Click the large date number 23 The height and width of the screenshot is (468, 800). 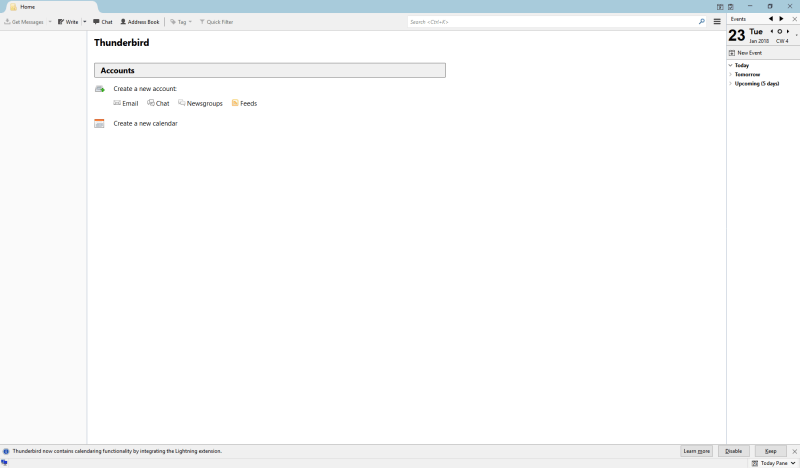click(x=737, y=35)
